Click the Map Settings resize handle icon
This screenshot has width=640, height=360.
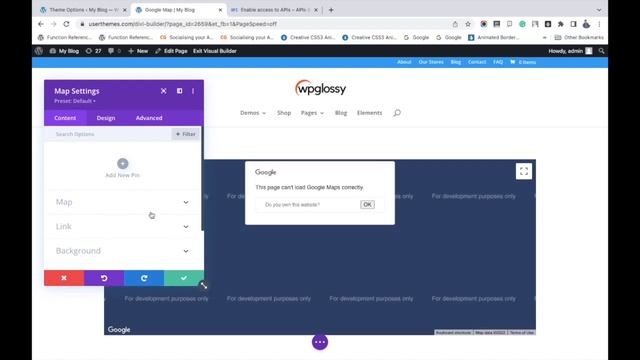(x=204, y=286)
